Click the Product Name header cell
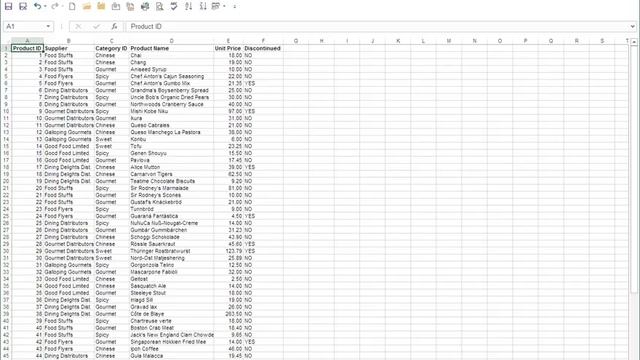The height and width of the screenshot is (360, 640). point(171,48)
